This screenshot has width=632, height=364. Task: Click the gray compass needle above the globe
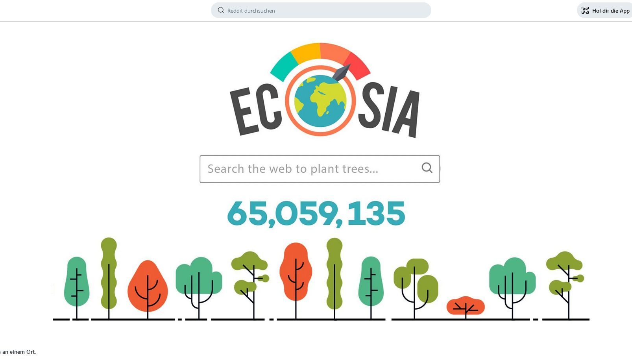pos(341,72)
